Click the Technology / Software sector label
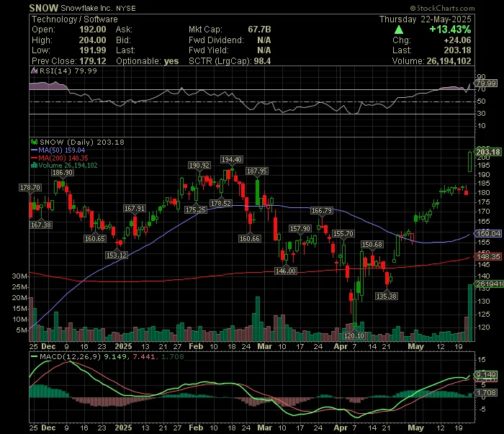 (x=75, y=19)
